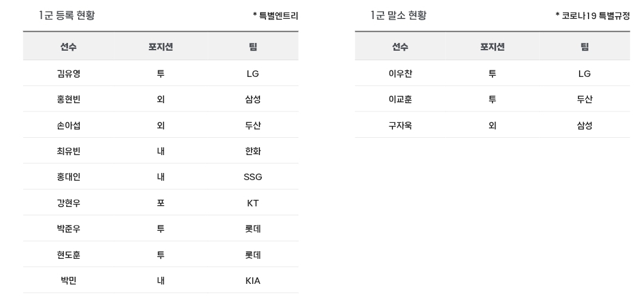Click player name 박준우
This screenshot has width=644, height=300.
coord(69,229)
